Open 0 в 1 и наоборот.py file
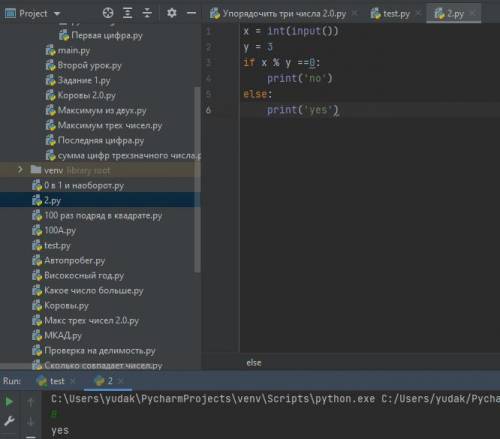500x439 pixels. tap(78, 186)
